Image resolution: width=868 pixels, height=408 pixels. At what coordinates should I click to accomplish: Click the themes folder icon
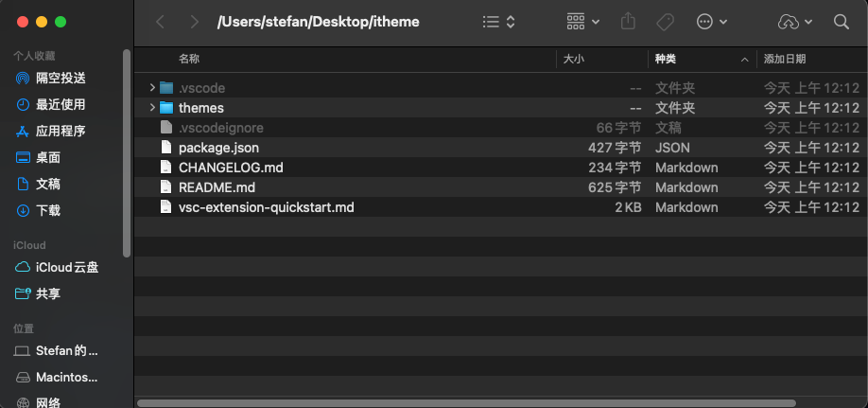(x=166, y=108)
